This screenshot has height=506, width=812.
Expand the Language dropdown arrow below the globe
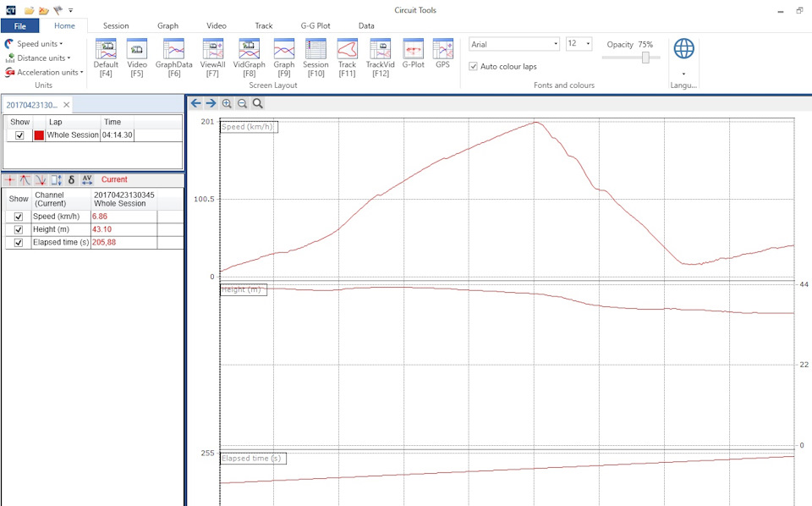pyautogui.click(x=683, y=74)
